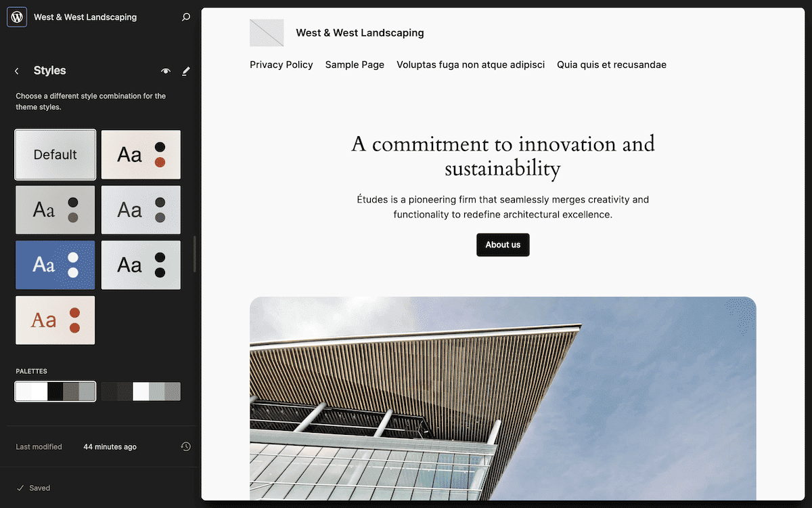The image size is (812, 508).
Task: Open the 'Quia quis et recusandae' menu item
Action: coord(611,64)
